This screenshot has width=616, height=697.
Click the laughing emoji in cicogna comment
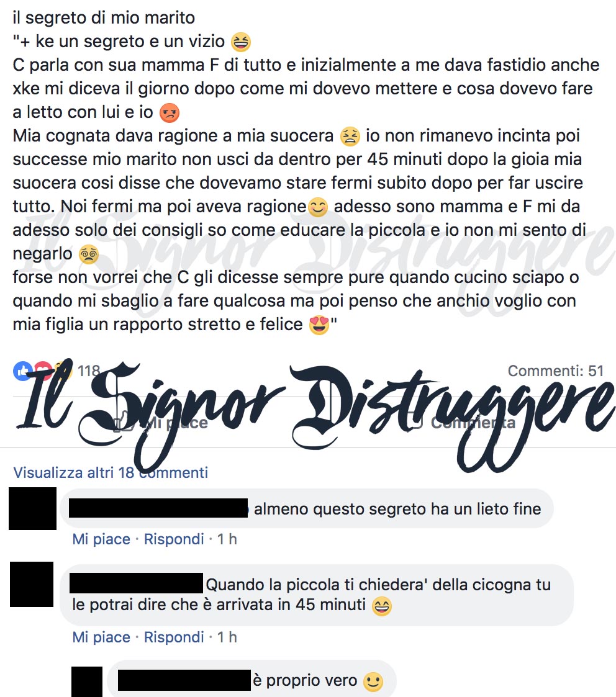(382, 606)
